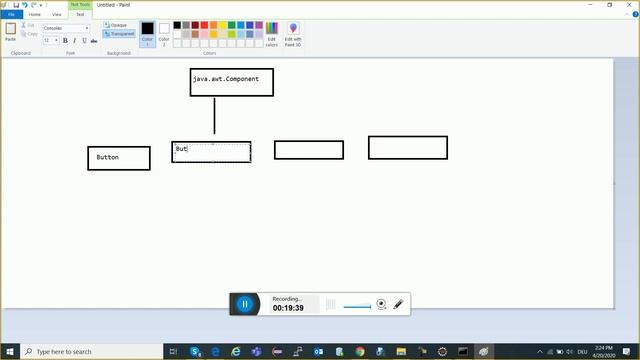
Task: Click the DEU language indicator
Action: point(582,351)
